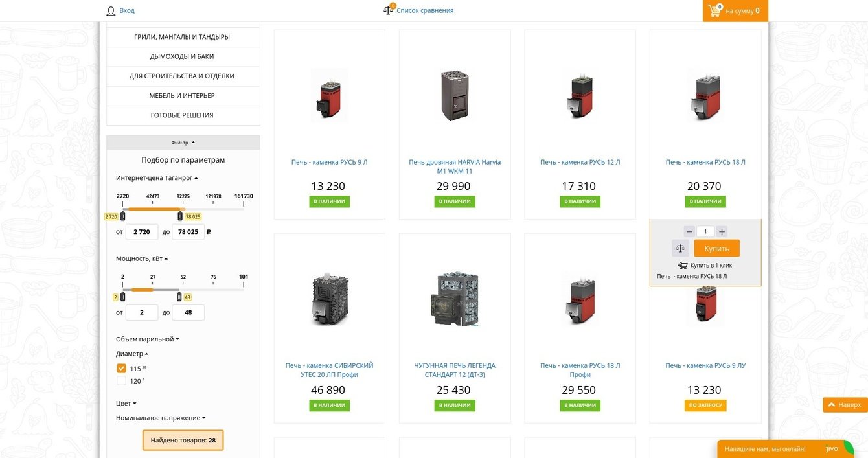
Task: Decrease quantity with minus button
Action: (x=689, y=231)
